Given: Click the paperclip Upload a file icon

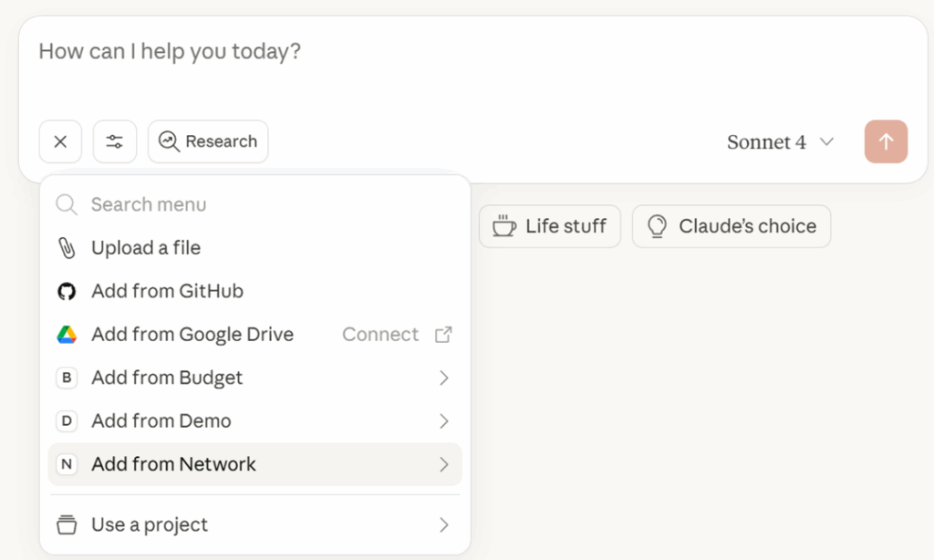Looking at the screenshot, I should point(67,248).
